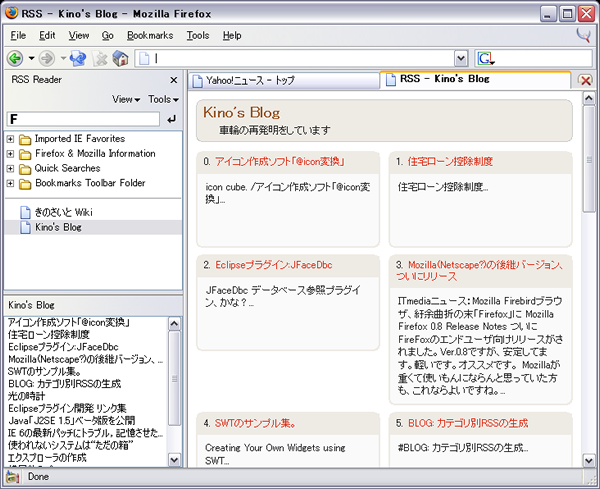This screenshot has height=489, width=600.
Task: Open article 住宅ローン控除制度 link
Action: pos(450,162)
